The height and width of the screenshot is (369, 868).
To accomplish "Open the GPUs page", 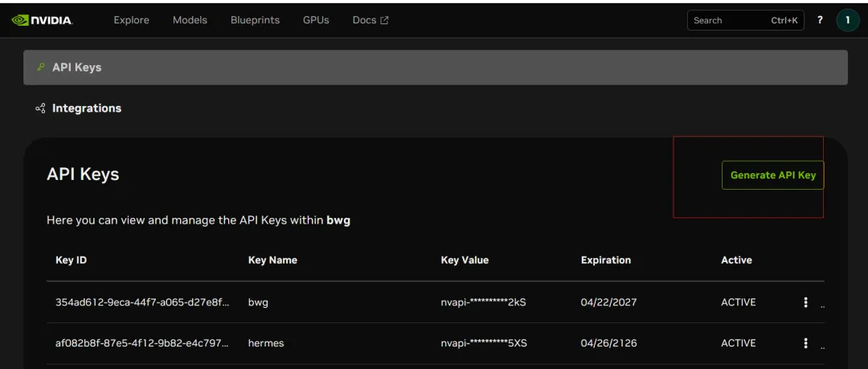I will click(x=316, y=20).
